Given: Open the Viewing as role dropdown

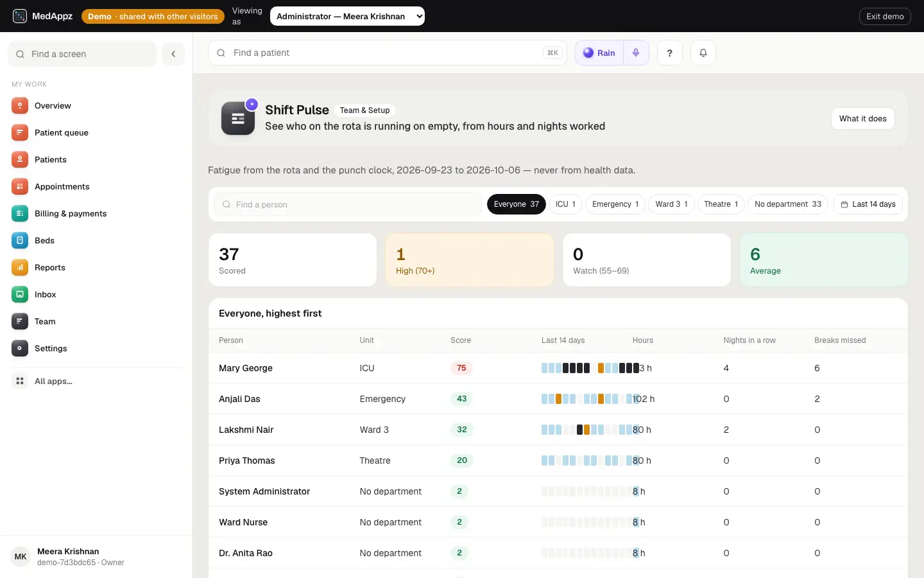Looking at the screenshot, I should pos(347,16).
